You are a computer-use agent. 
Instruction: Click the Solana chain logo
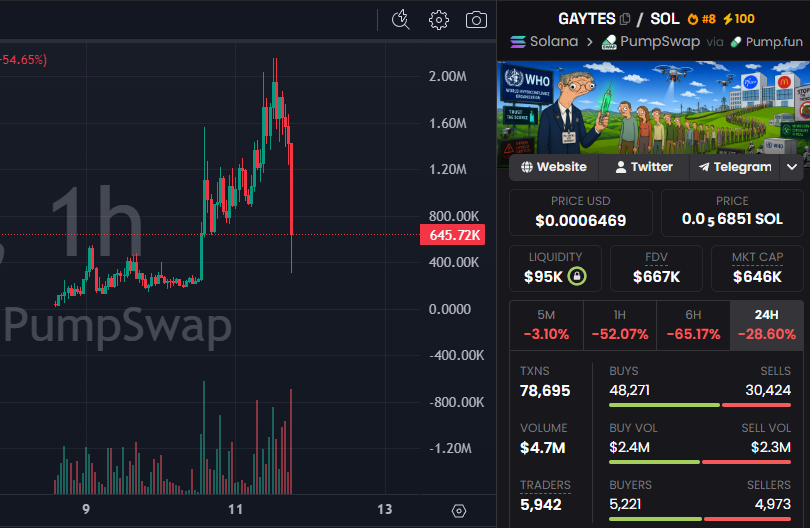[x=518, y=41]
